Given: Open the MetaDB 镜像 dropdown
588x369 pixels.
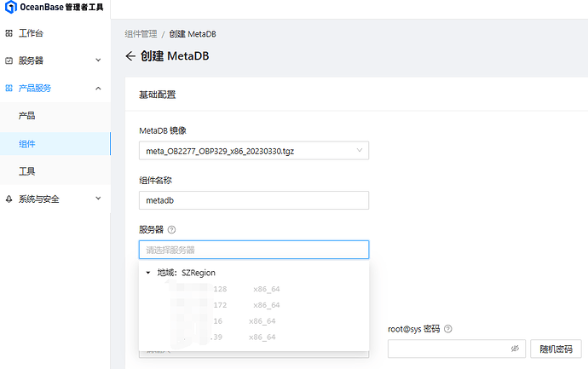Looking at the screenshot, I should (x=254, y=151).
